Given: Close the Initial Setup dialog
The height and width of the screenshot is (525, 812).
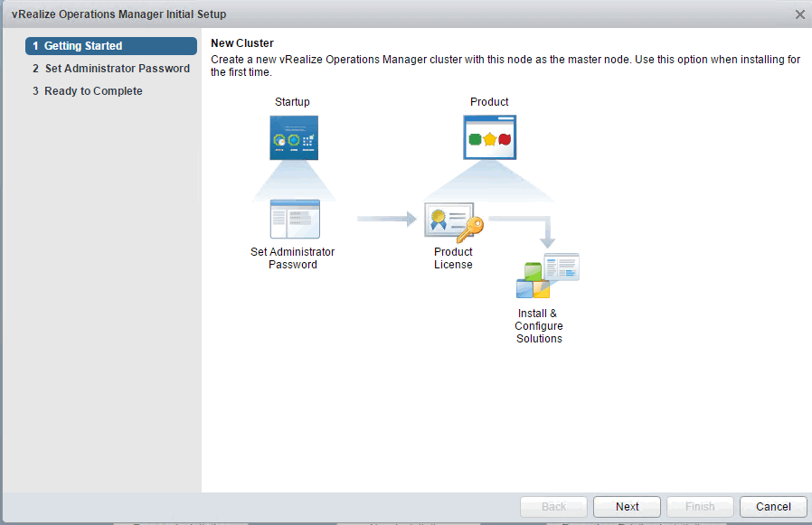Looking at the screenshot, I should [x=799, y=14].
